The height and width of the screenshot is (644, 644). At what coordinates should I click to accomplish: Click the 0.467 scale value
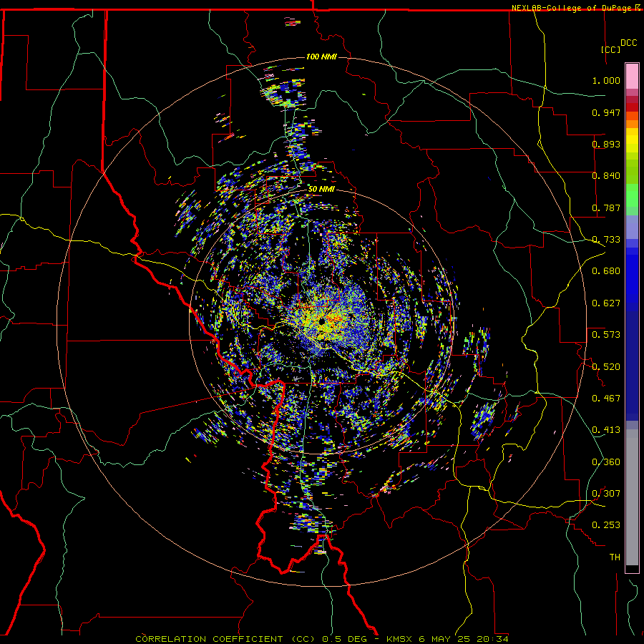[606, 399]
